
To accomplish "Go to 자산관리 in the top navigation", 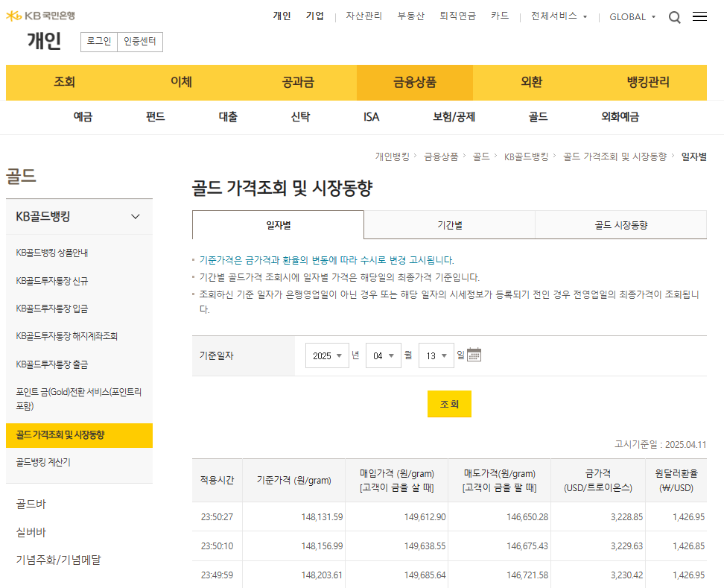I will [363, 16].
